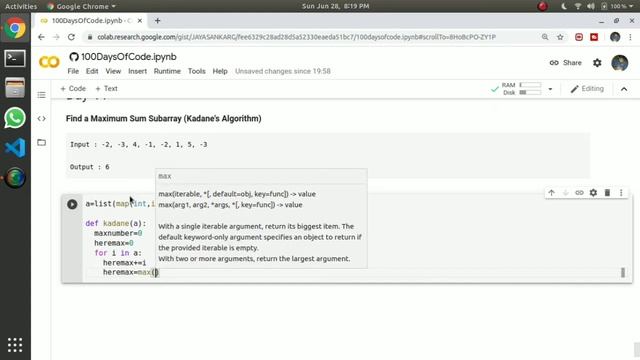
Task: Click the 'Output : 6' text line
Action: click(89, 167)
